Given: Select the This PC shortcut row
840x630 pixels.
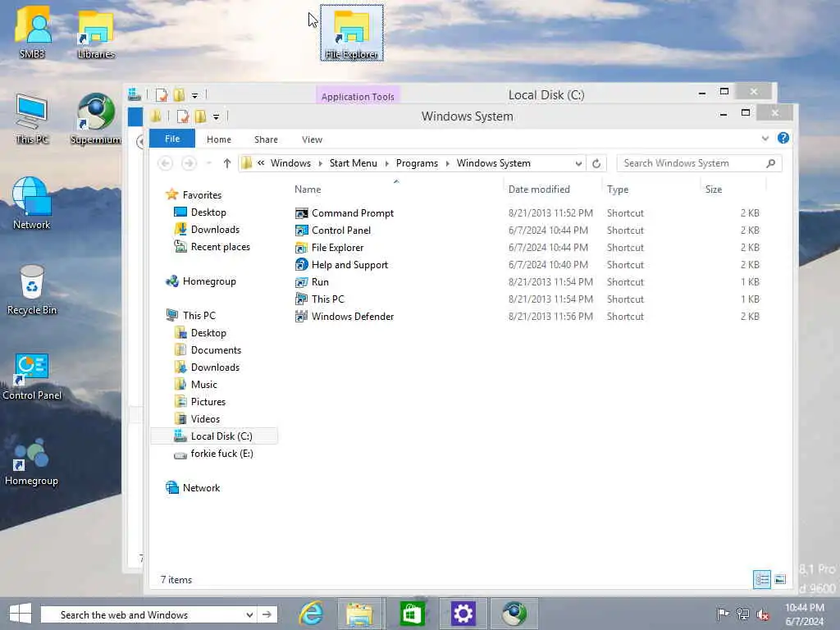Looking at the screenshot, I should (x=527, y=299).
